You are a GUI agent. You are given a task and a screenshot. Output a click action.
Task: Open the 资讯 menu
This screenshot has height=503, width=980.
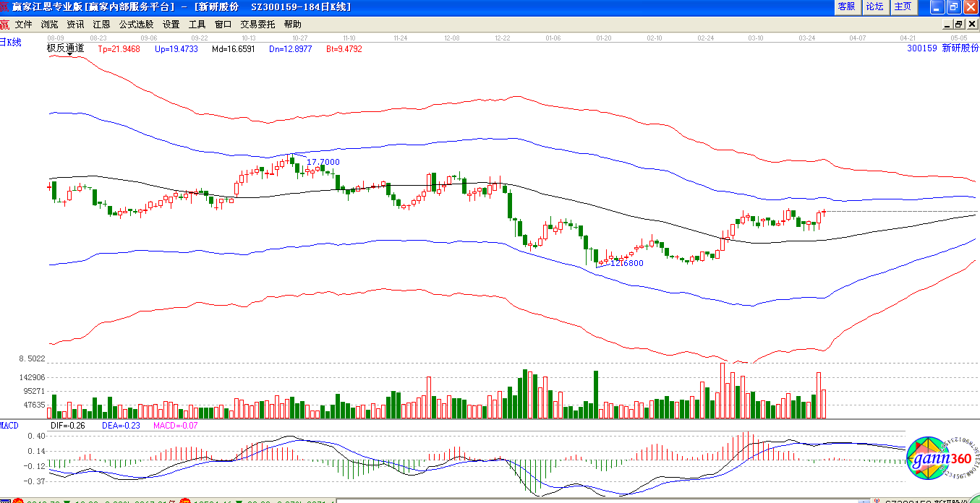(76, 25)
